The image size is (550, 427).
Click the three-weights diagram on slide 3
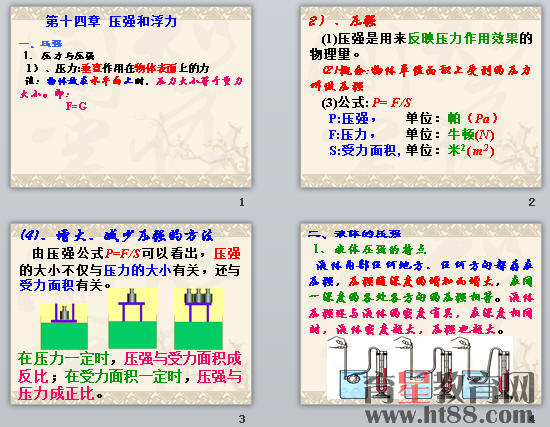(198, 318)
